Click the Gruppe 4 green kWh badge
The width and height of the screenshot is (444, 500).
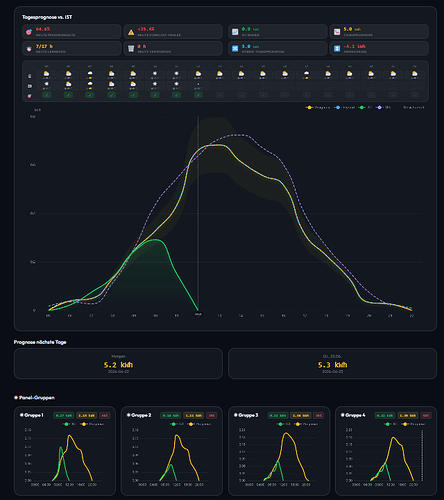click(x=385, y=415)
